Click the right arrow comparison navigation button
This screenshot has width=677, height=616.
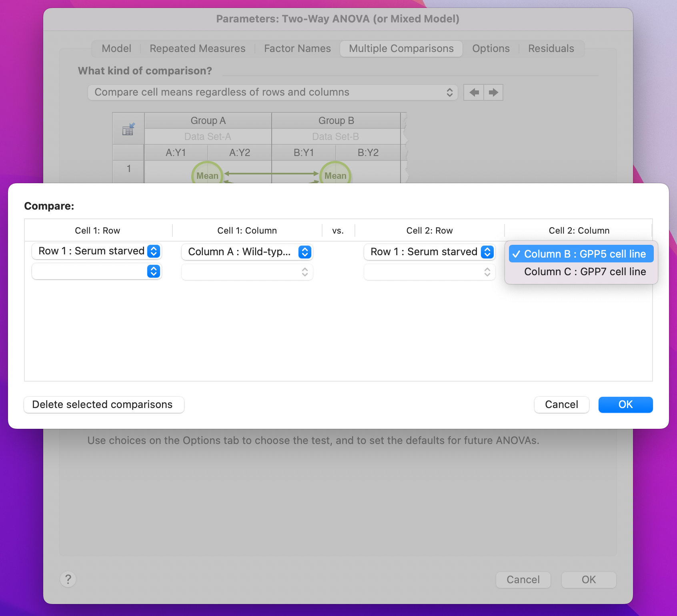(x=493, y=92)
